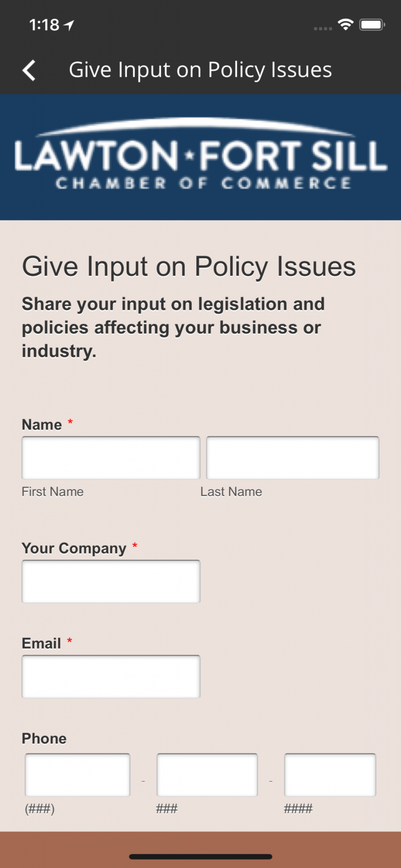Focus the First Name input field
The image size is (401, 868).
click(111, 458)
